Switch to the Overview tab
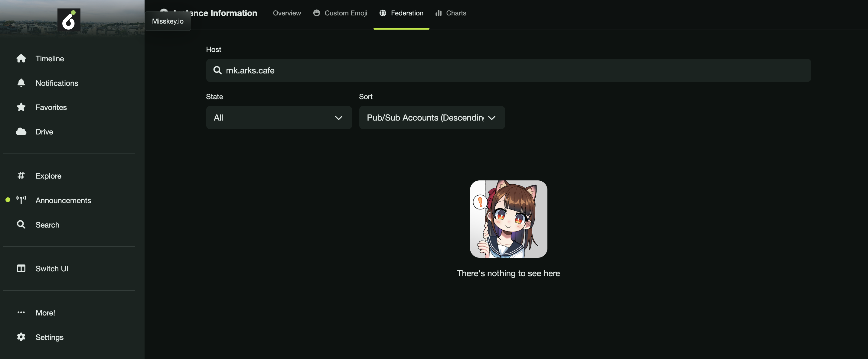Image resolution: width=868 pixels, height=359 pixels. 286,13
